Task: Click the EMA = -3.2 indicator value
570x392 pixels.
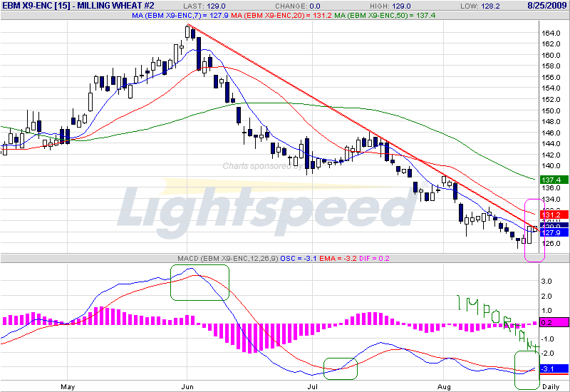Action: point(338,259)
